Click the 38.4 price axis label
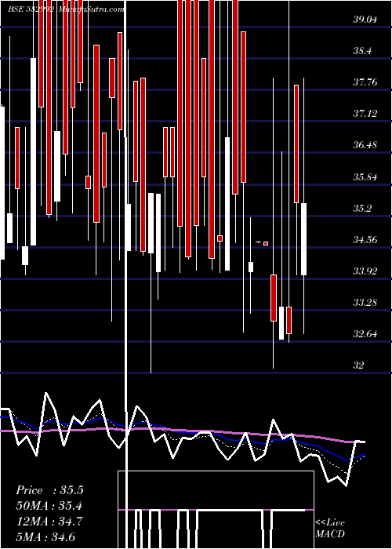The height and width of the screenshot is (549, 392). pyautogui.click(x=362, y=51)
